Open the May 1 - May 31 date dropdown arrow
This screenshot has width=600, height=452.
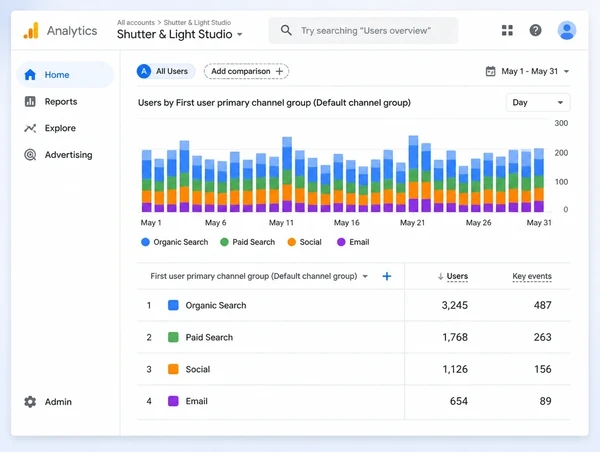tap(567, 72)
